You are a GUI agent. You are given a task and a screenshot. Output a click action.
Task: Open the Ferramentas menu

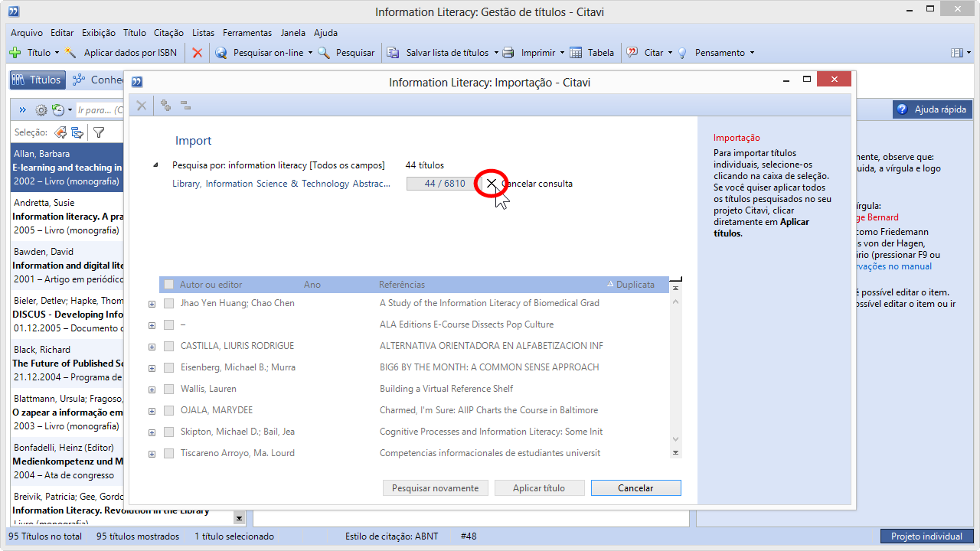click(247, 33)
